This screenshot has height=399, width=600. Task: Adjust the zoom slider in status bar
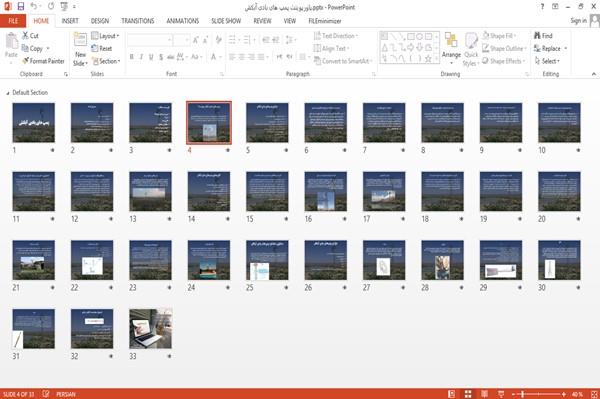click(522, 394)
